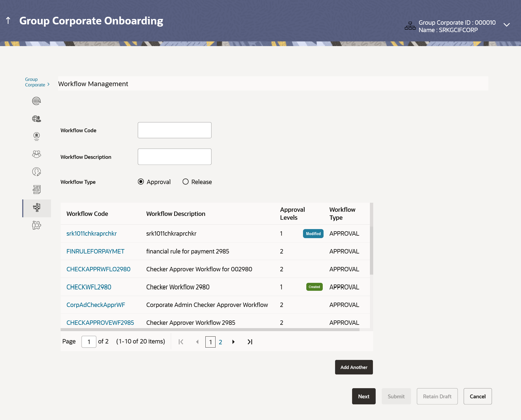
Task: Click the Approval Levels column header
Action: pyautogui.click(x=292, y=213)
